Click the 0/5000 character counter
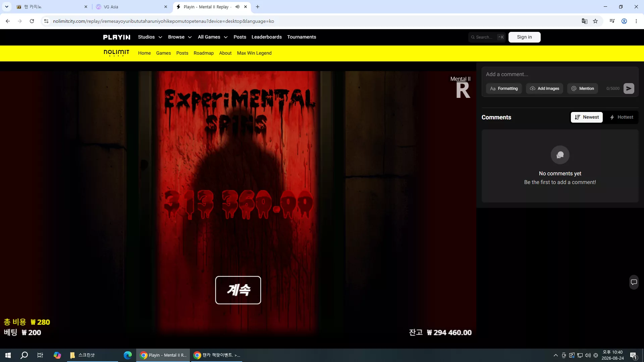Screen dimensions: 644x362 613,88
